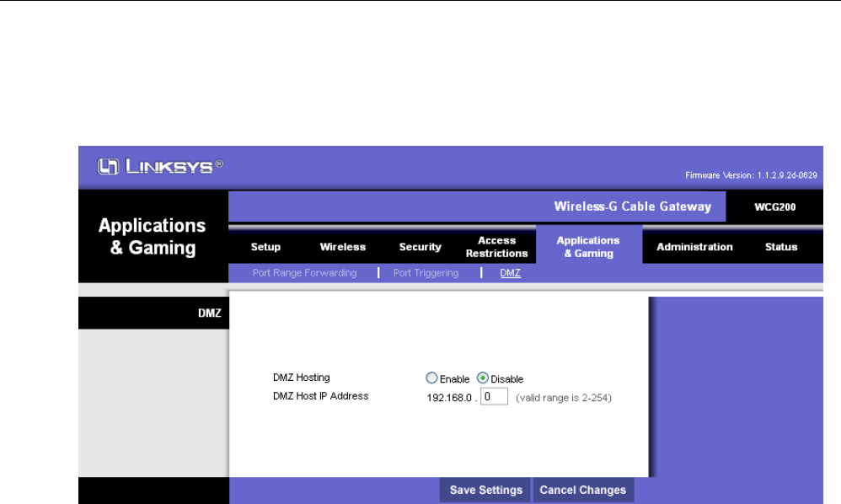Click Save Settings button
Screen dimensions: 841x504
(x=486, y=490)
